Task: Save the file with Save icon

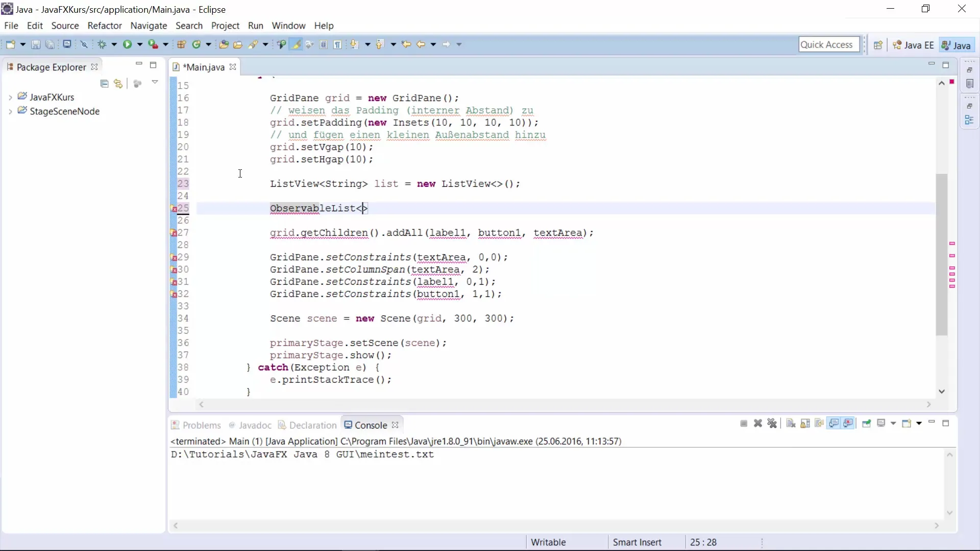Action: pyautogui.click(x=36, y=44)
